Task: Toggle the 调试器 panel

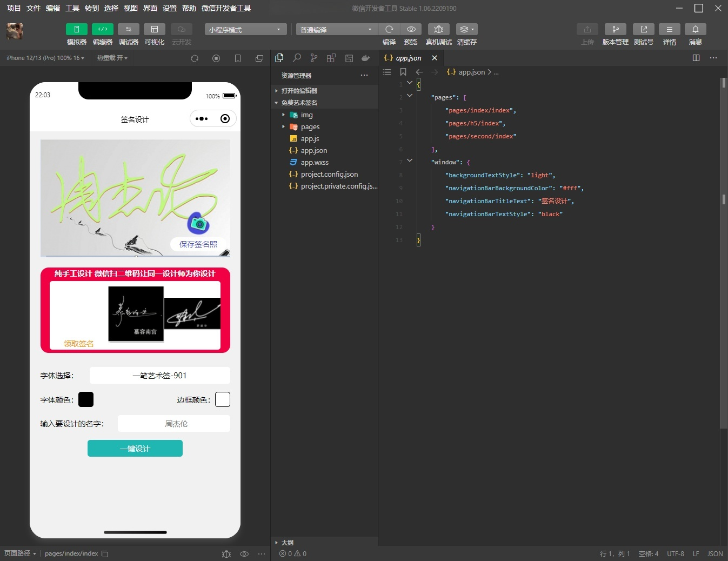Action: 128,34
